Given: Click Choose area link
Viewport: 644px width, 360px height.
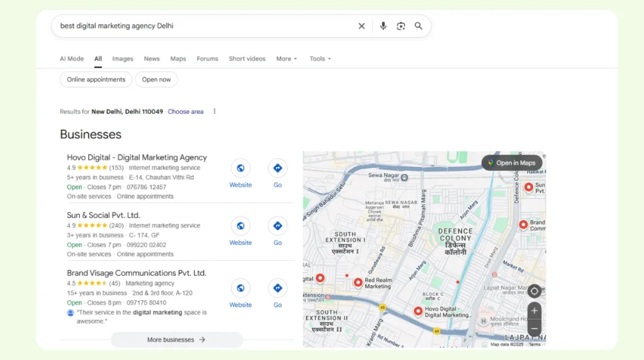Looking at the screenshot, I should coord(186,112).
